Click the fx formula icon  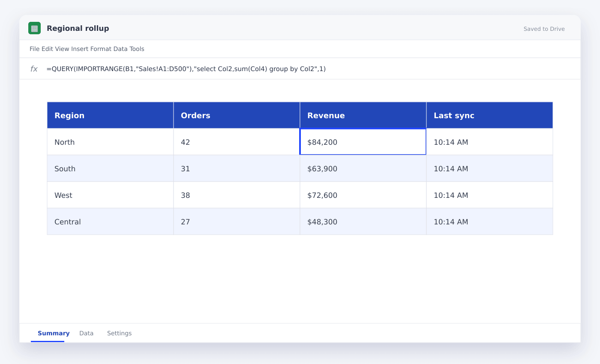coord(34,69)
